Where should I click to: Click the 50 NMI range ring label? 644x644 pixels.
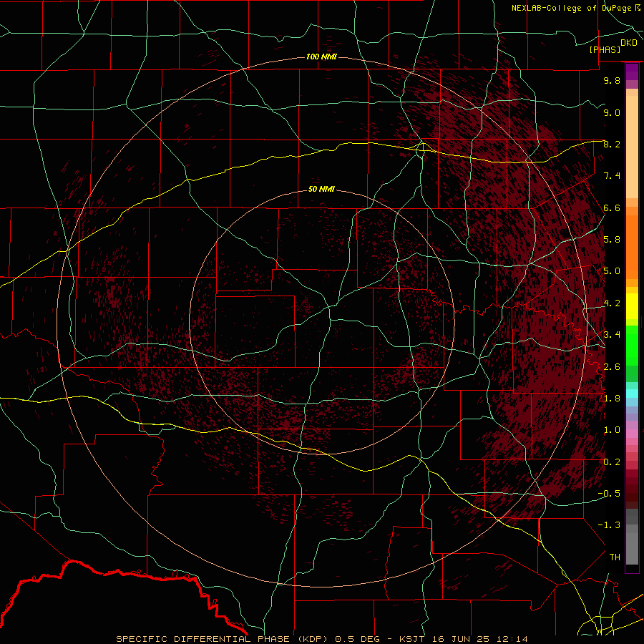click(321, 189)
